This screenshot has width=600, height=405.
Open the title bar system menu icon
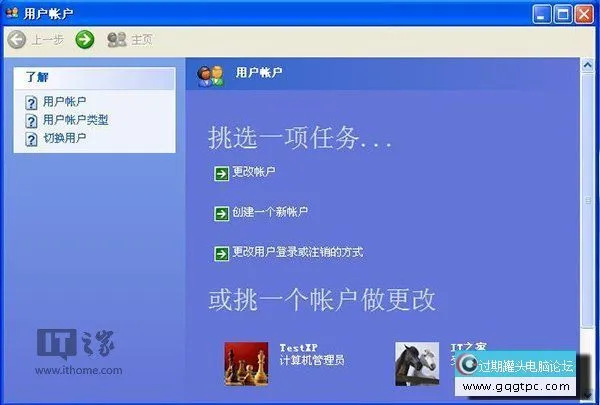click(12, 13)
